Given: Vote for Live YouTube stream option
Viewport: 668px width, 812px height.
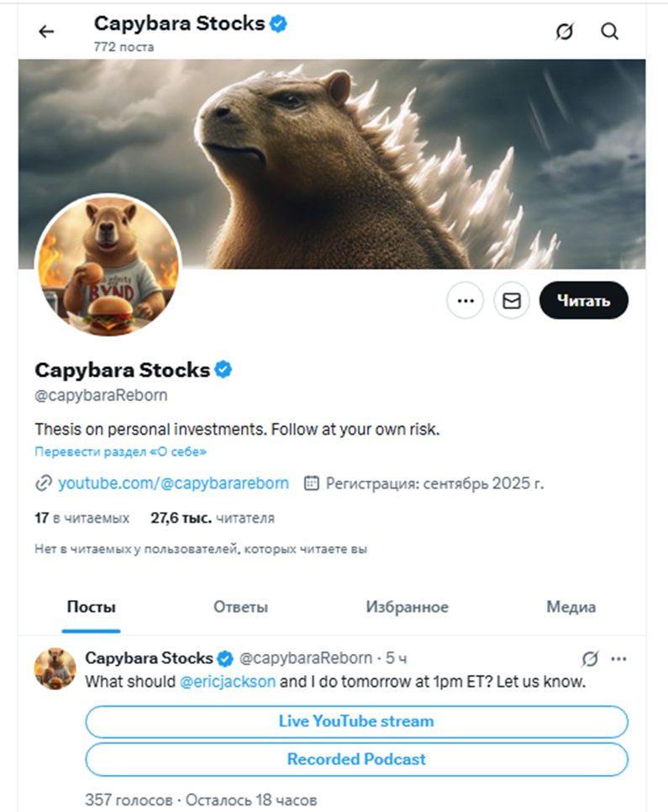Looking at the screenshot, I should click(356, 721).
